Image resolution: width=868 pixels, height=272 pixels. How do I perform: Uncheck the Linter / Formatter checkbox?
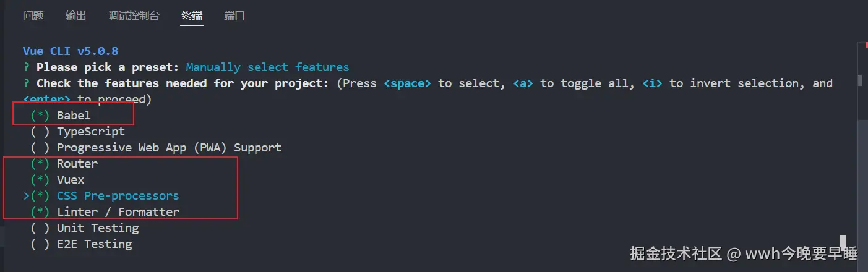pos(40,212)
